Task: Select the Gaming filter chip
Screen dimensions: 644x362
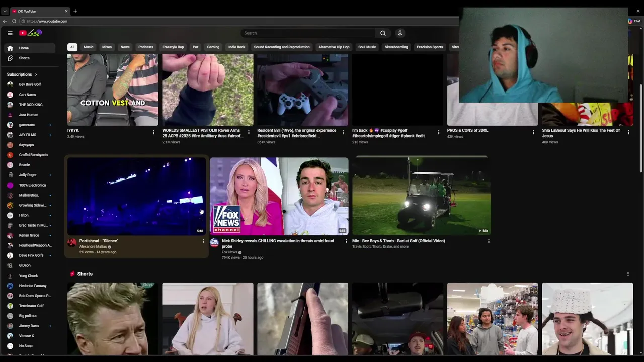Action: click(213, 47)
